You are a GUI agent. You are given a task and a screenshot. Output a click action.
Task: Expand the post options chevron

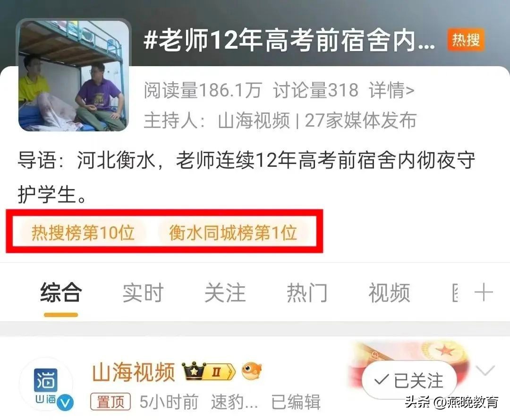[485, 370]
